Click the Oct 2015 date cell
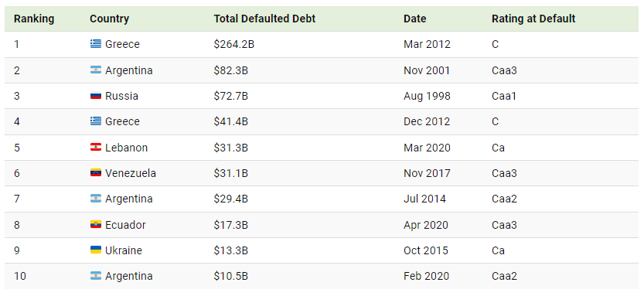This screenshot has width=644, height=296. click(426, 250)
